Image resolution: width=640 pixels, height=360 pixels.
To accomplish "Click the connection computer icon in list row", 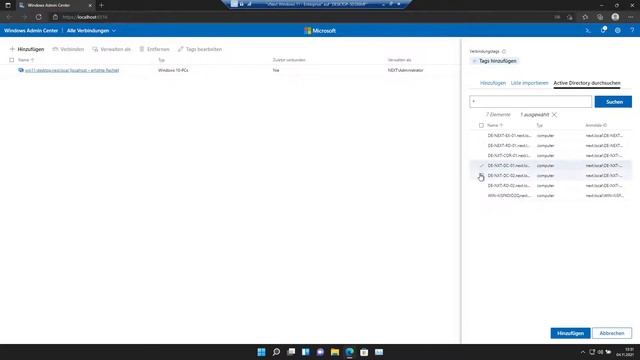I will click(x=21, y=70).
